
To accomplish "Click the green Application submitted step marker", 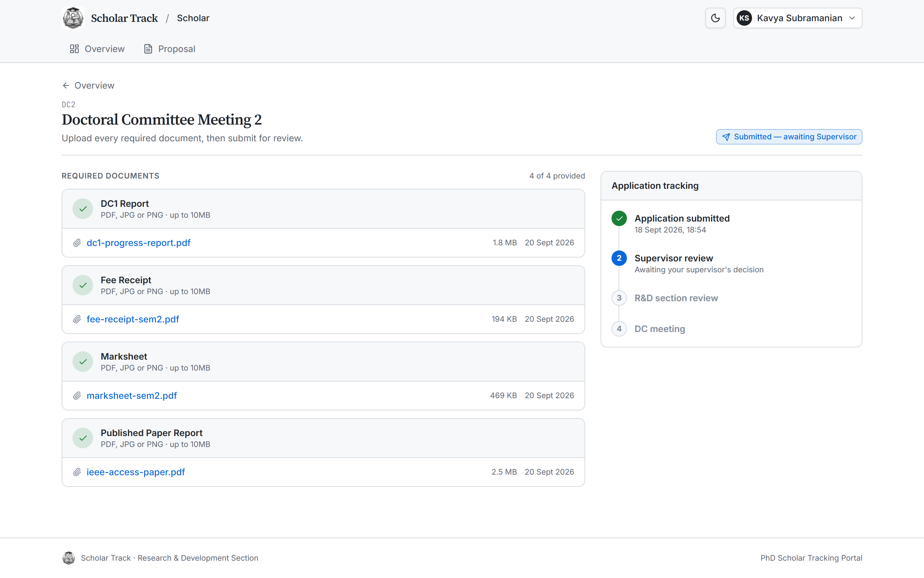I will pyautogui.click(x=619, y=218).
